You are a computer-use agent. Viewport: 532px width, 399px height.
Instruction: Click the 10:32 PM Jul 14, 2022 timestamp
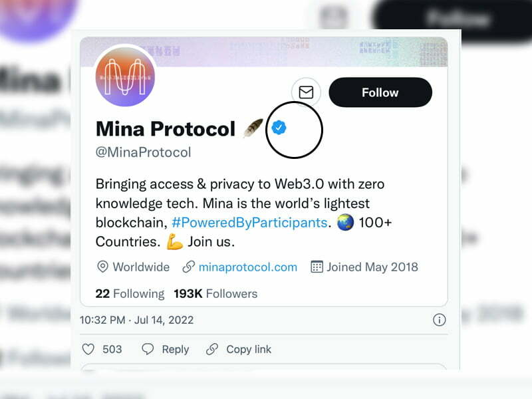click(136, 320)
